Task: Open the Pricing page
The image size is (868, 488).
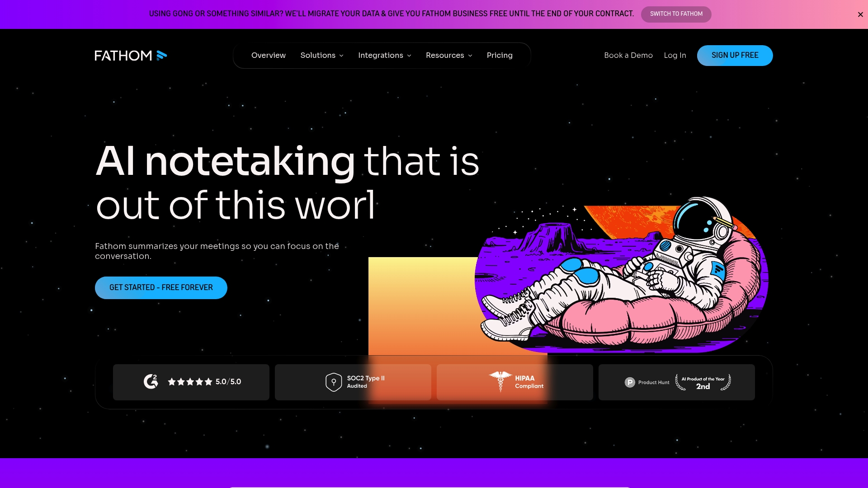Action: (x=499, y=55)
